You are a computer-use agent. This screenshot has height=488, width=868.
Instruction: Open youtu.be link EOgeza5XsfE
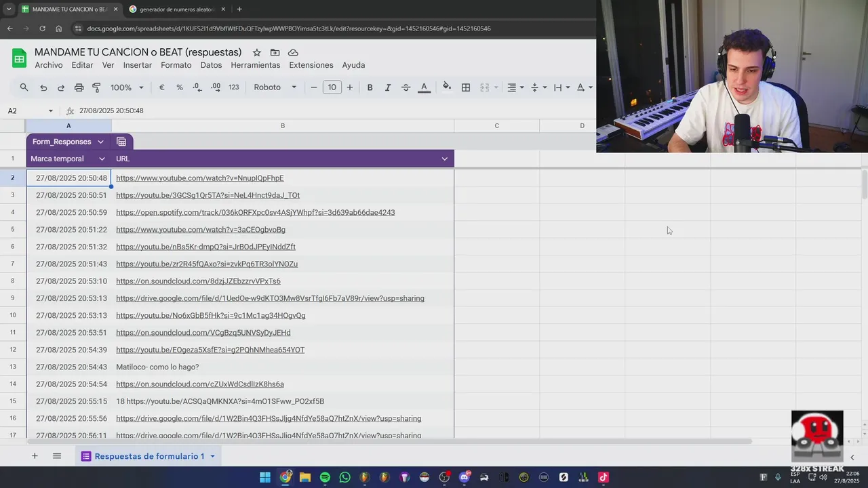210,350
